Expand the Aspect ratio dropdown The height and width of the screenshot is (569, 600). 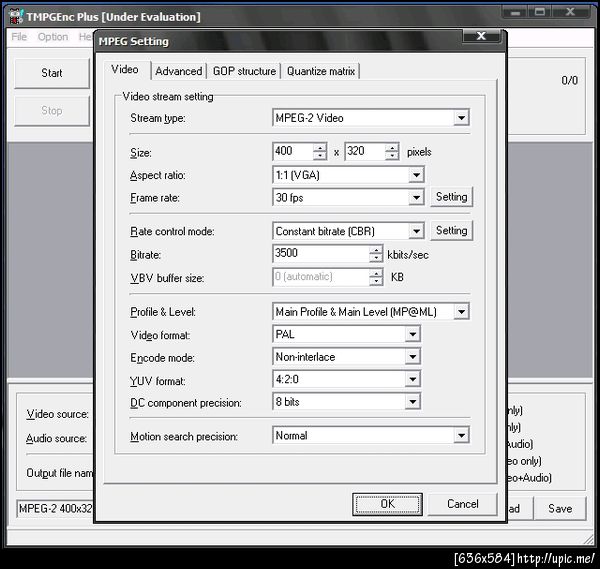pos(416,175)
